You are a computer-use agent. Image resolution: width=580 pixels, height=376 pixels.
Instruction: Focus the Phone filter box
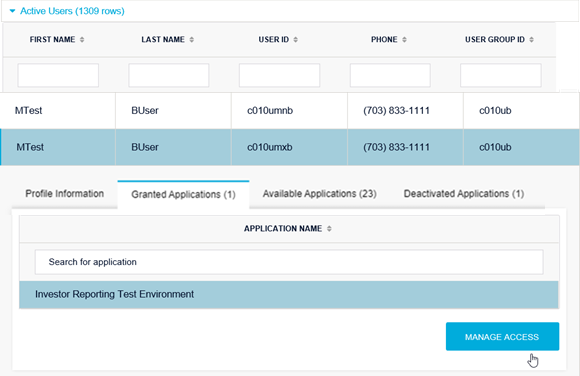click(390, 75)
